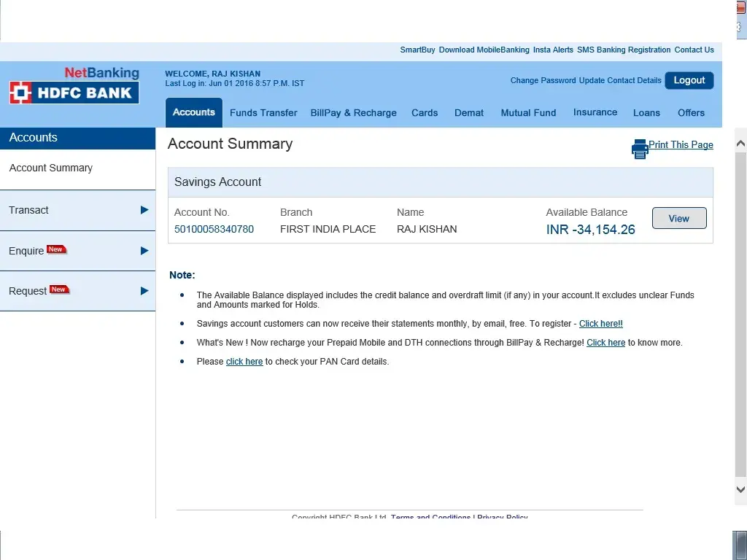Go to the Mutual Fund tab
Viewport: 747px width, 560px height.
pos(528,113)
